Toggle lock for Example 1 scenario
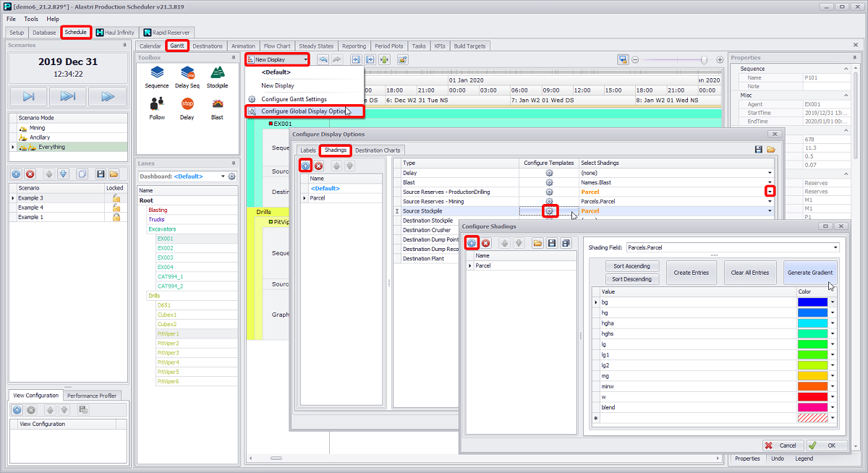868x473 pixels. click(116, 216)
